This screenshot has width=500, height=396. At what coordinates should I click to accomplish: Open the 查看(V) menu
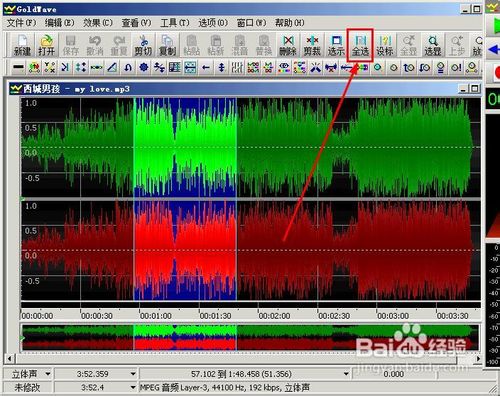click(136, 23)
